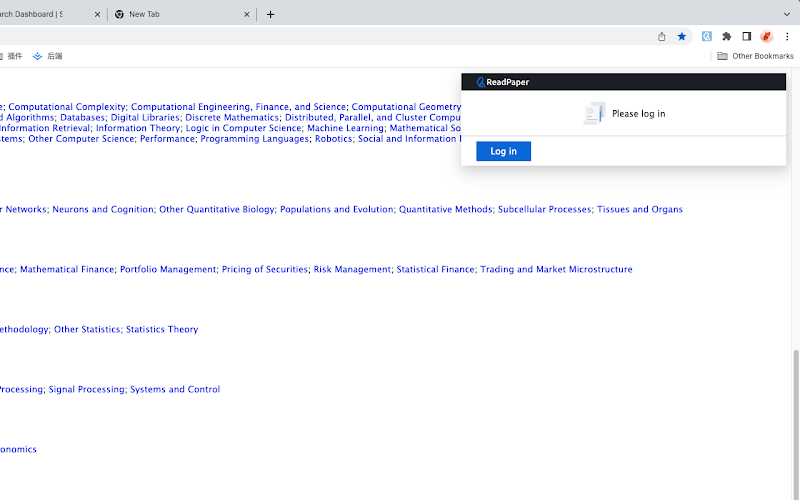
Task: Open Discrete Mathematics link
Action: click(232, 117)
